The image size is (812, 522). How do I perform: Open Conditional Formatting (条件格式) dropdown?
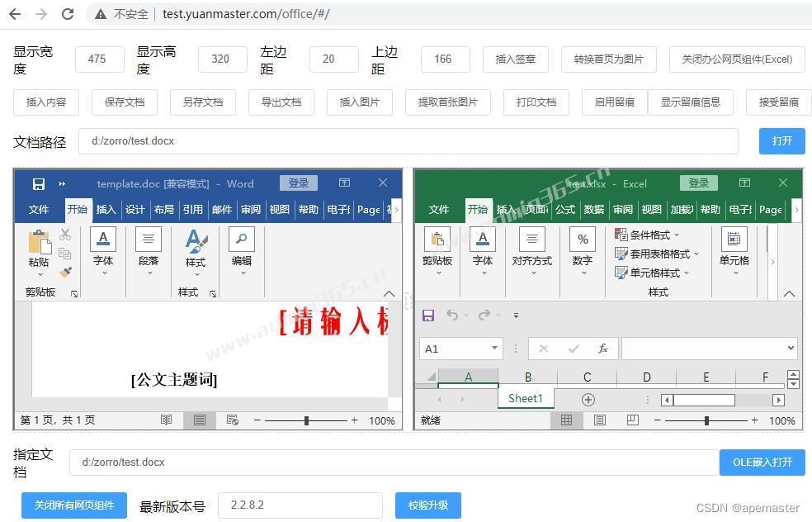pyautogui.click(x=646, y=235)
